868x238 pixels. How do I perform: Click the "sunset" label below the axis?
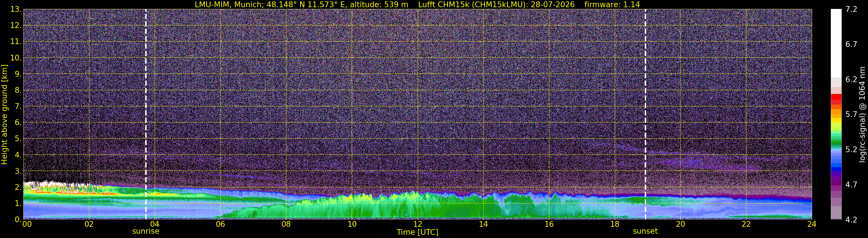pyautogui.click(x=645, y=231)
